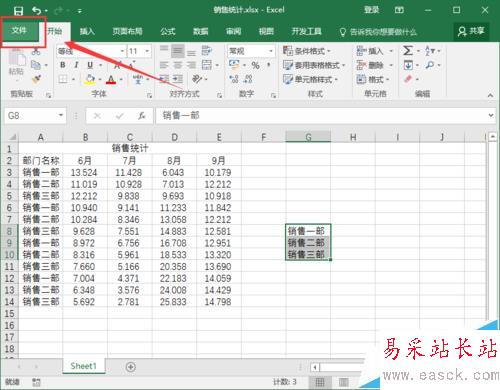
Task: Click the Borders icon
Action: pyautogui.click(x=63, y=79)
